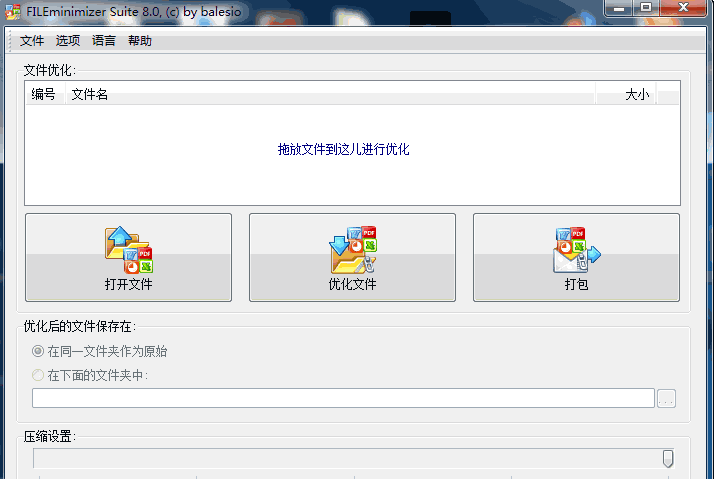The image size is (714, 479).
Task: Click the 打包 button
Action: [576, 257]
